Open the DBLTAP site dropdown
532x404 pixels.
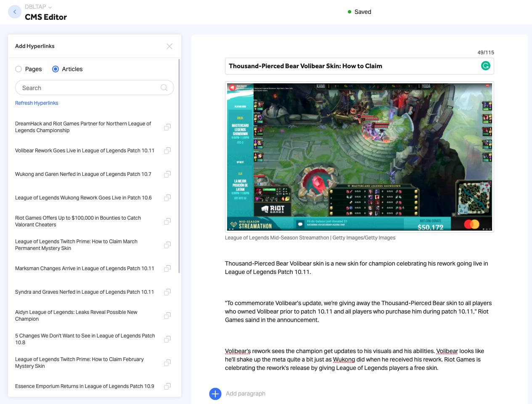38,7
